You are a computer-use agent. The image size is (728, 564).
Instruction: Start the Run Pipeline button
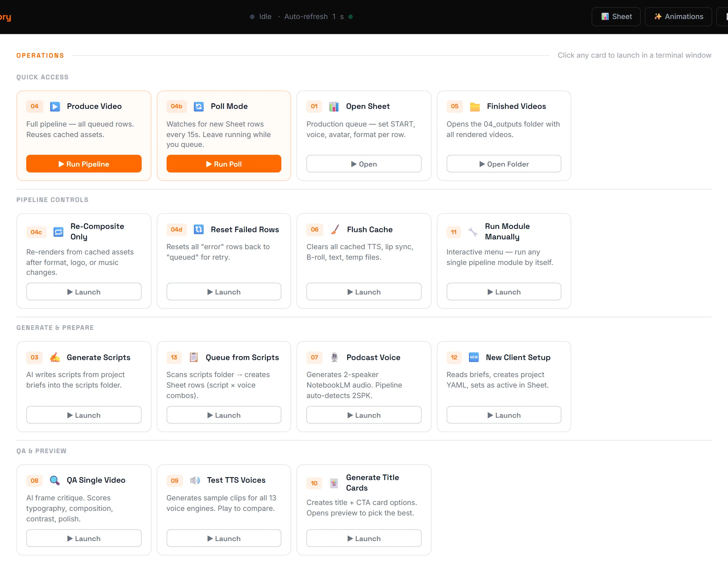tap(84, 164)
